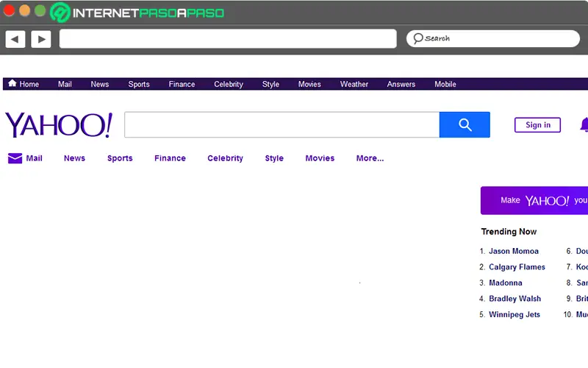Viewport: 588px width, 368px height.
Task: Click the orange window minimize dot
Action: coord(24,10)
